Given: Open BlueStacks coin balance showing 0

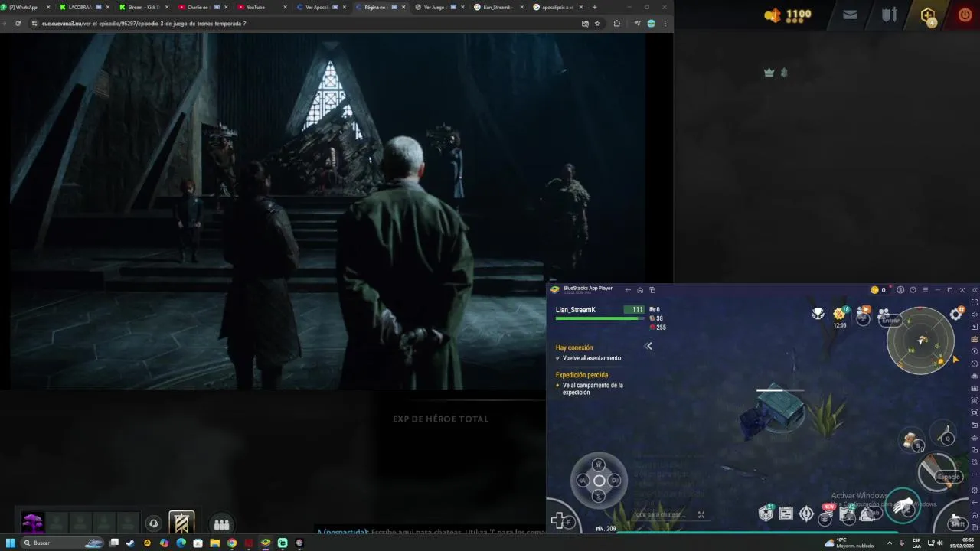Looking at the screenshot, I should tap(878, 290).
